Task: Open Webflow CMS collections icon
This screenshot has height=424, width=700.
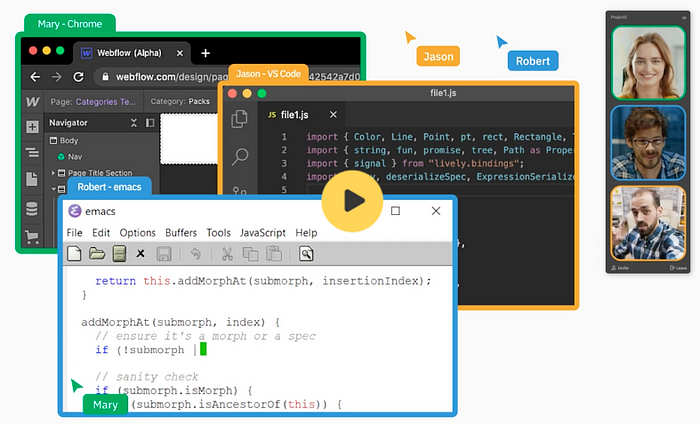Action: coord(32,209)
